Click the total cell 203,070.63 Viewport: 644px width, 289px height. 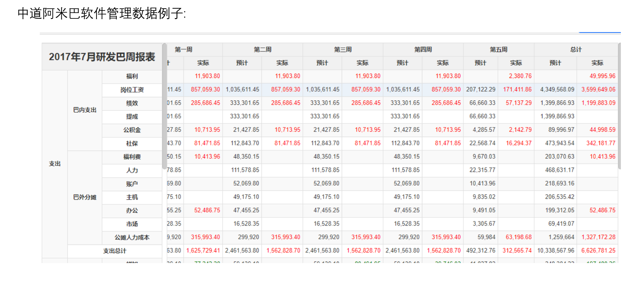tap(555, 157)
